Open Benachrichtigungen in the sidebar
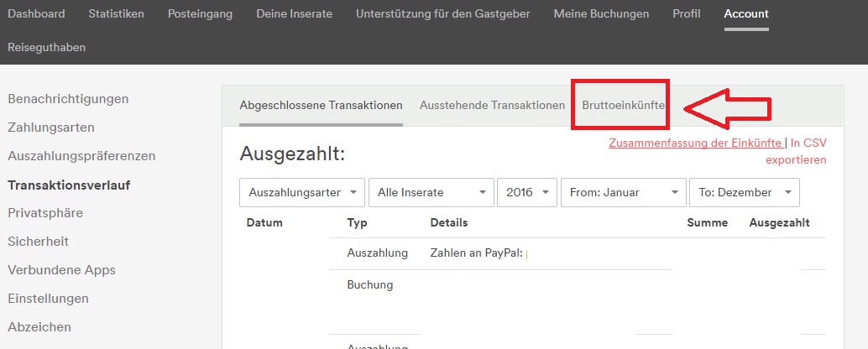The image size is (868, 349). point(68,99)
